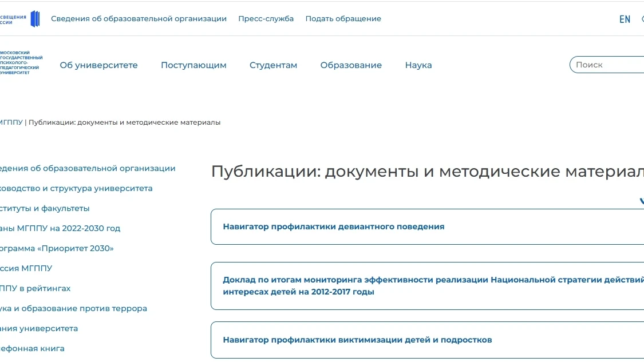Open the Наука menu
This screenshot has width=644, height=362.
pos(418,65)
